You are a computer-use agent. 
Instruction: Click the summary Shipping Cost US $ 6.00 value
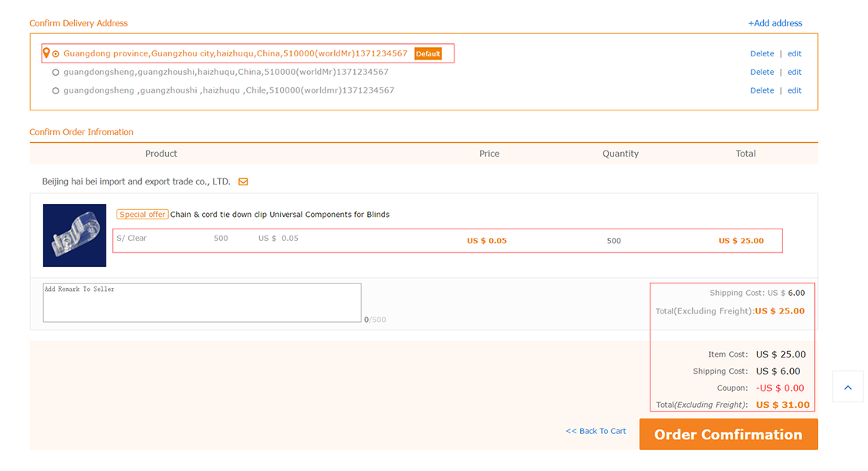(x=778, y=371)
